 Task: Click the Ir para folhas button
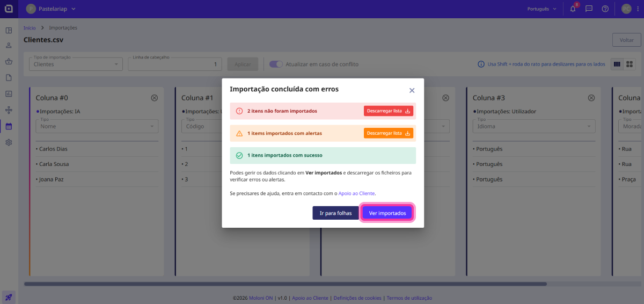click(x=335, y=213)
